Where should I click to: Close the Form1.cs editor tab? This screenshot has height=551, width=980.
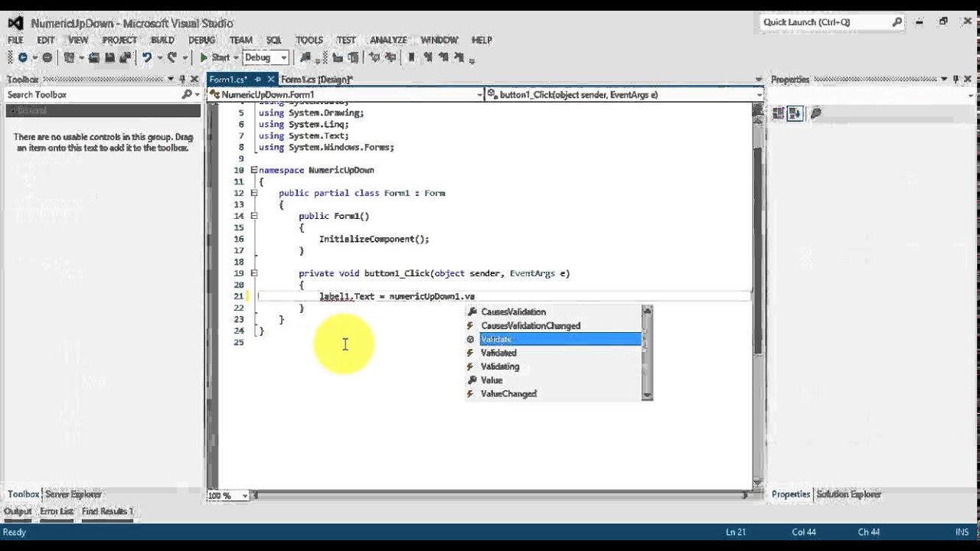pos(270,79)
